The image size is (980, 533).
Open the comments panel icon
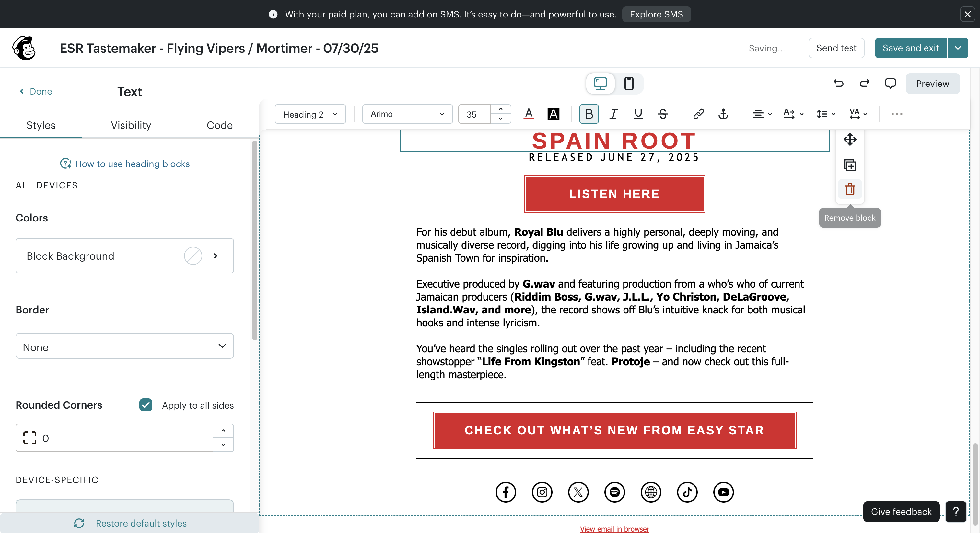pos(890,83)
